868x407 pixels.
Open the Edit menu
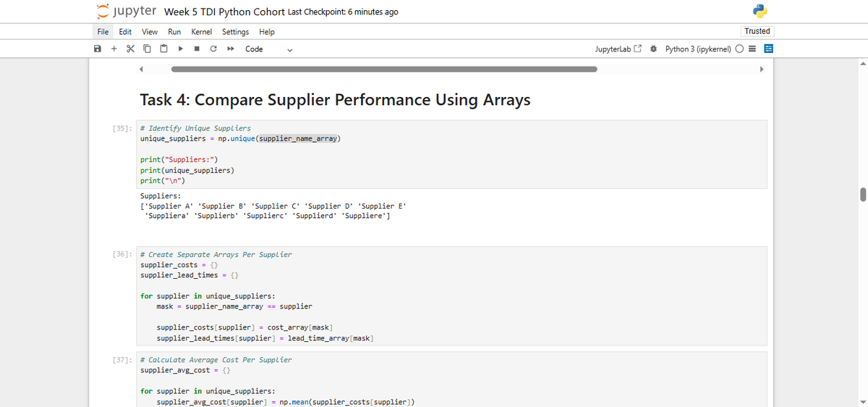[x=125, y=32]
